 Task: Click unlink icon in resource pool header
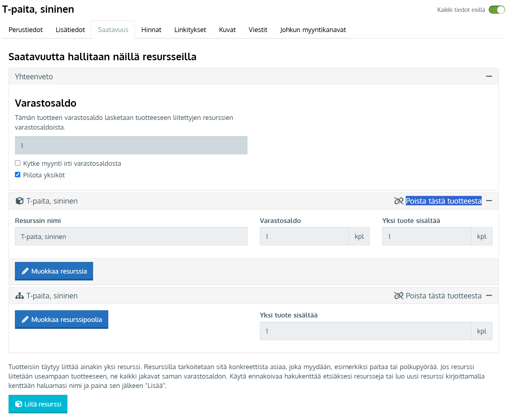(x=399, y=296)
